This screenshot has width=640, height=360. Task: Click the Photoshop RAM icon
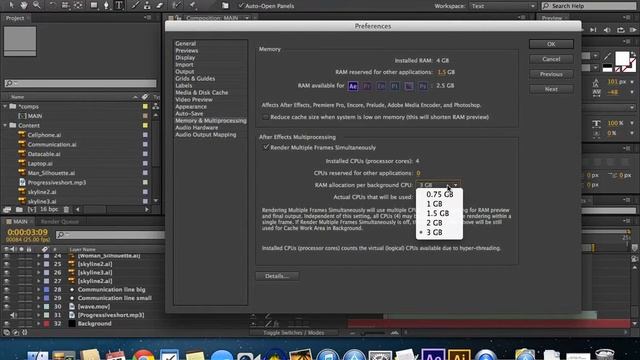423,86
